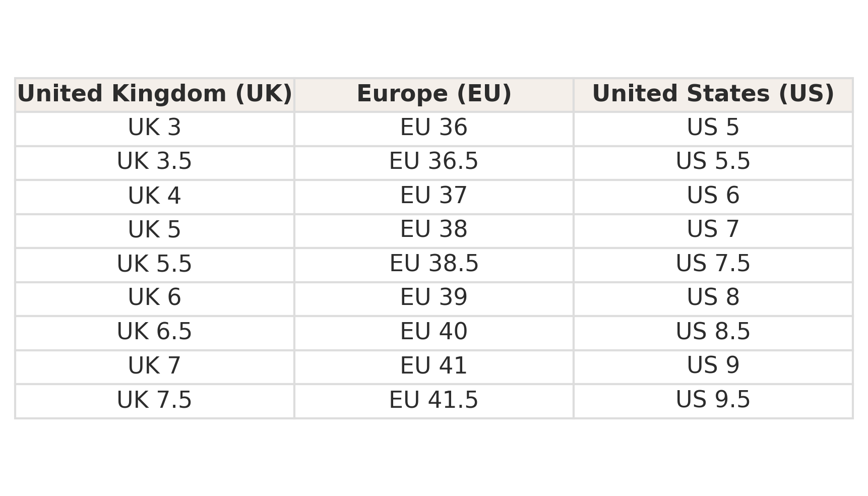This screenshot has width=868, height=496.
Task: Select the UK 7 cell
Action: click(155, 366)
